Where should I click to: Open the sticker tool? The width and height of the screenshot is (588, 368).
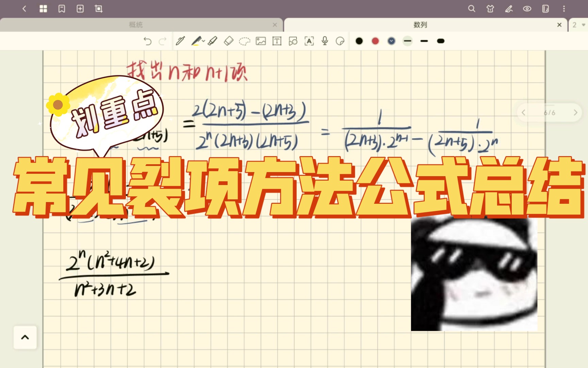(x=340, y=41)
